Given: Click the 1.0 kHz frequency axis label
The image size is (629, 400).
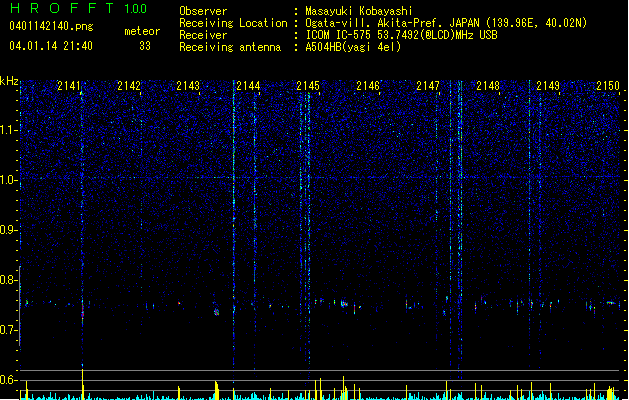Looking at the screenshot, I should coord(8,180).
